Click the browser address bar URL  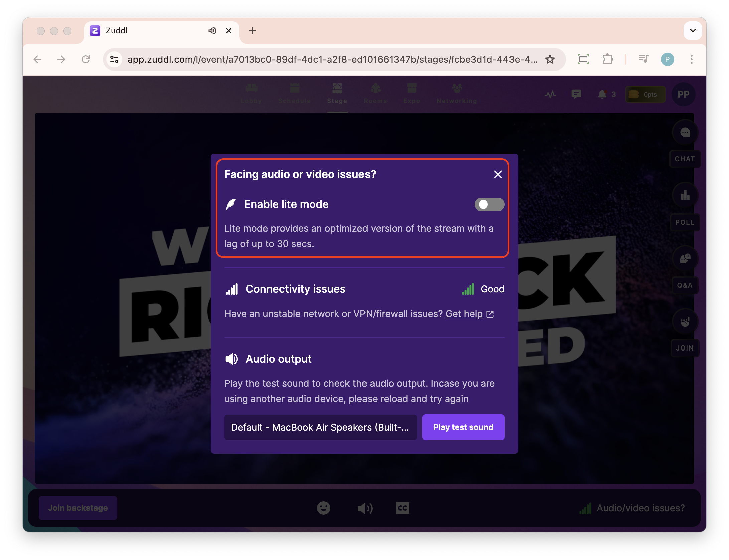tap(332, 59)
